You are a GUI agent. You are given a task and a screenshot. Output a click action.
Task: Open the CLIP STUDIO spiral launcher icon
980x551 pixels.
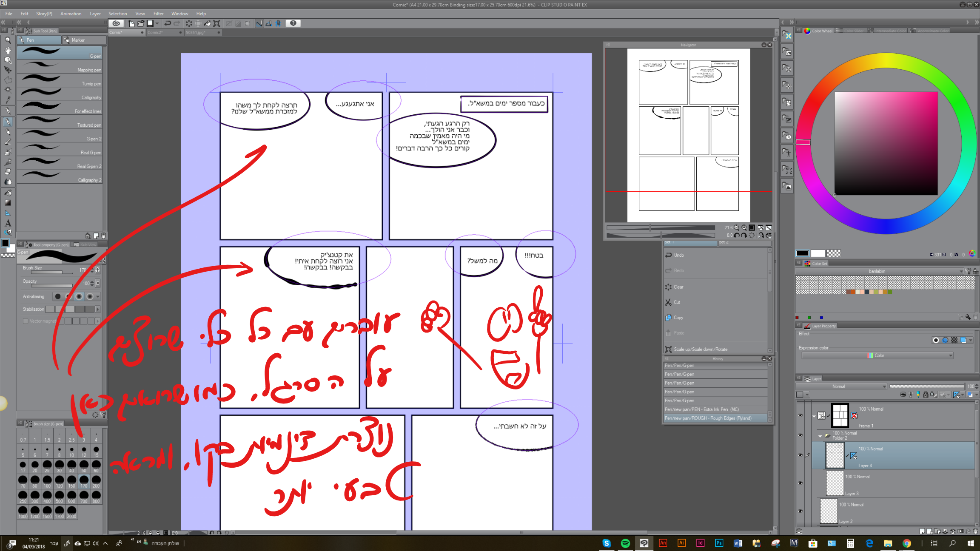(116, 23)
